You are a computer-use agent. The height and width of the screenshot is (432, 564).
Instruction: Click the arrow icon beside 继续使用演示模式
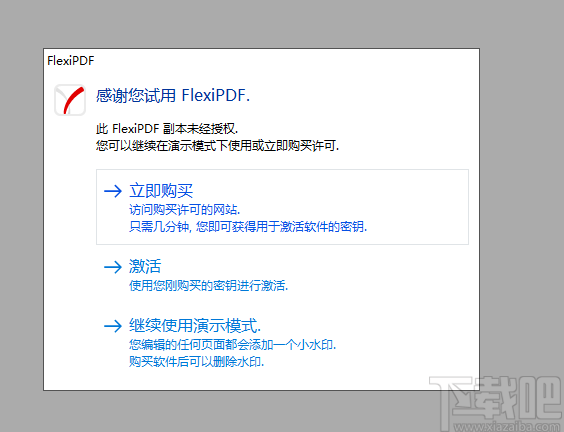click(113, 326)
